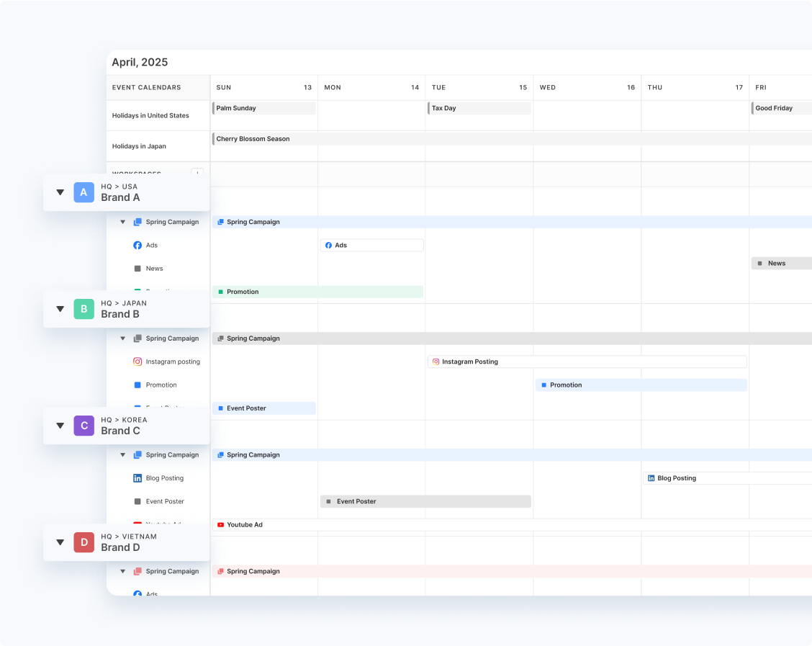The width and height of the screenshot is (812, 646).
Task: Click the Facebook icon on the Ads calendar event
Action: click(x=328, y=245)
